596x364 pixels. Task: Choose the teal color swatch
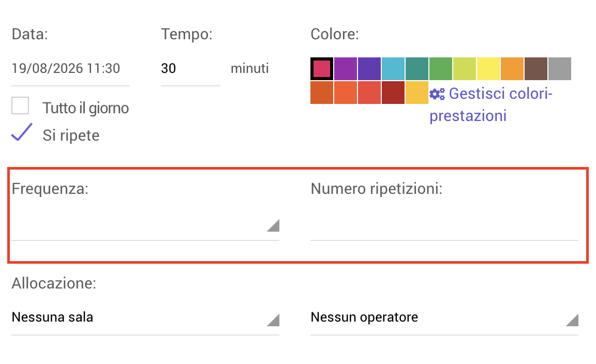(x=417, y=69)
